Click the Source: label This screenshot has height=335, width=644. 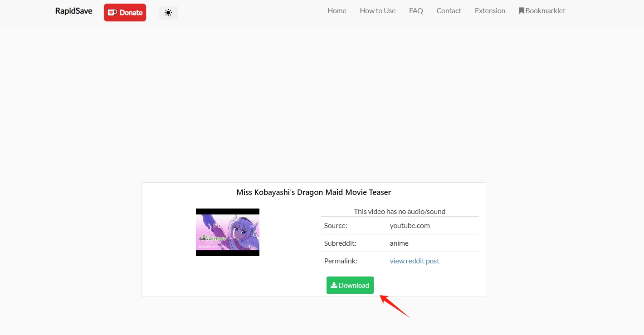tap(336, 226)
